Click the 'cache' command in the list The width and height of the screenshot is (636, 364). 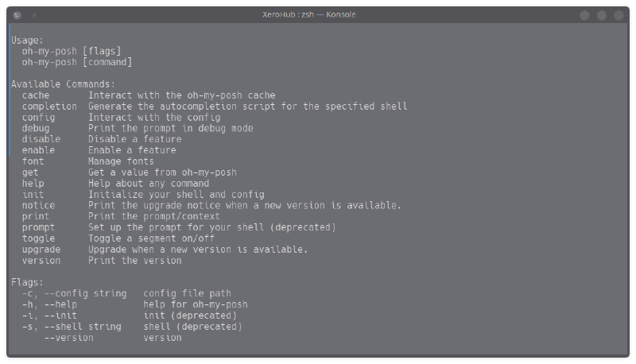[36, 95]
